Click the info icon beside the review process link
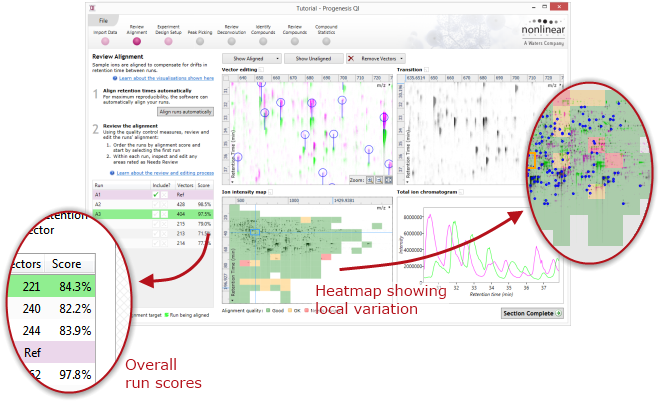Viewport: 659px width, 401px height. (x=112, y=173)
